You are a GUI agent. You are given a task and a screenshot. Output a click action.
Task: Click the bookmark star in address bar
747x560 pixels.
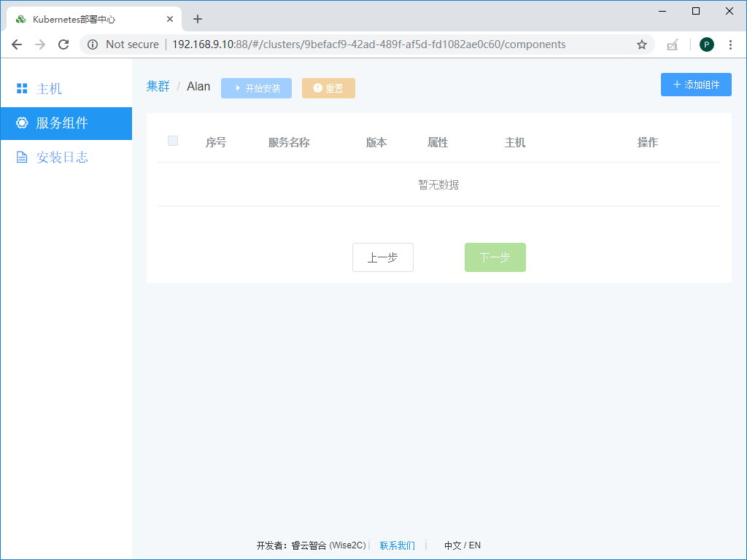click(x=641, y=44)
